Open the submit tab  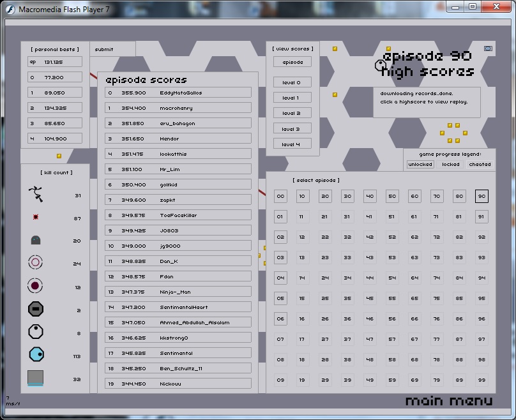104,49
